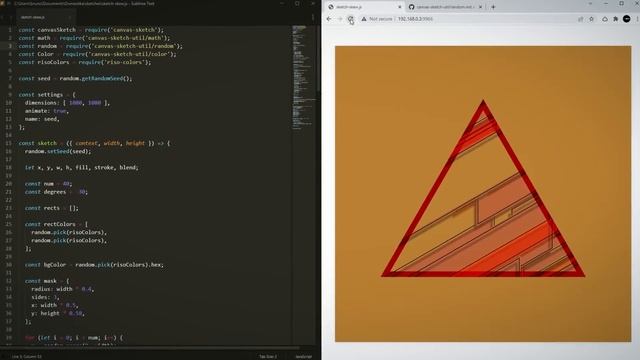Click 'getRandomSeed' on line 7
The image size is (640, 360).
pos(102,78)
